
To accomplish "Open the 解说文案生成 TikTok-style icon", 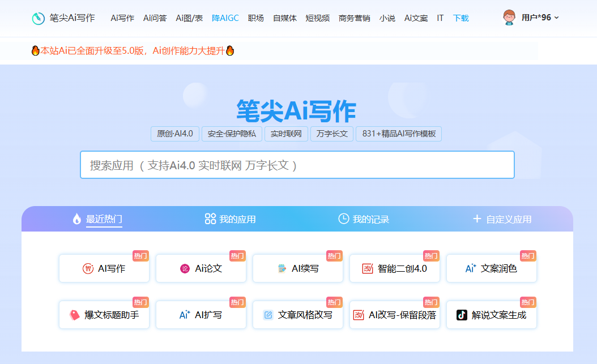I will click(460, 314).
